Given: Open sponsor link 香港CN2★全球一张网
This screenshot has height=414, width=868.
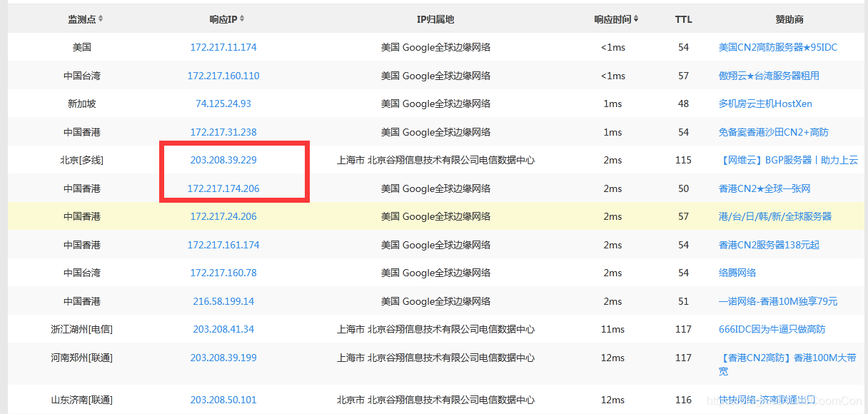Looking at the screenshot, I should point(764,188).
